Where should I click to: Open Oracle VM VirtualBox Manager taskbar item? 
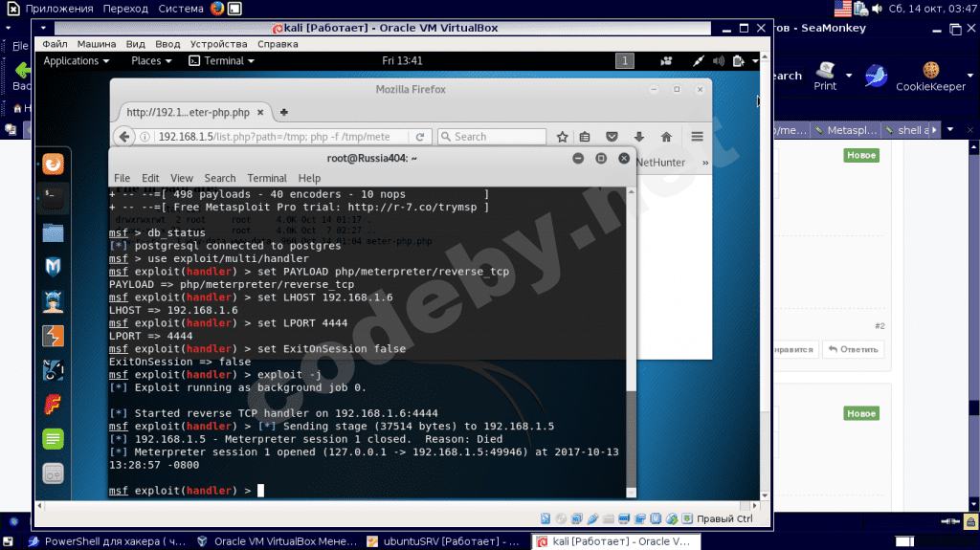click(x=277, y=541)
